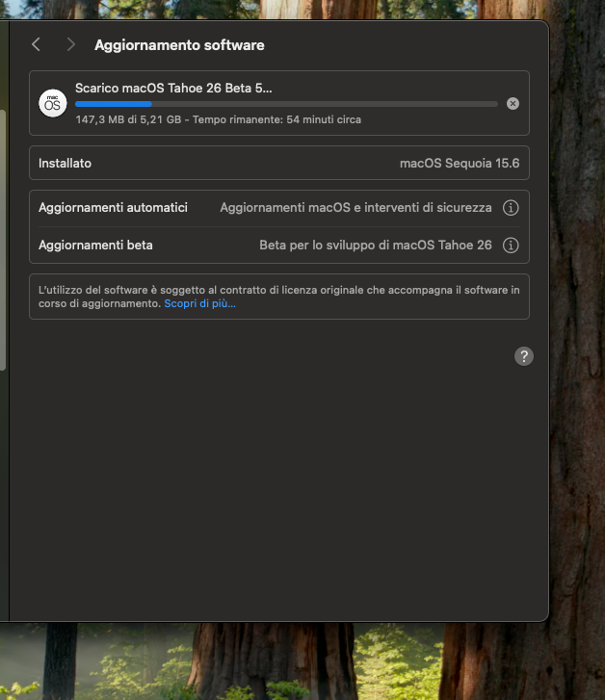Image resolution: width=605 pixels, height=700 pixels.
Task: Click the sidebar scrollbar at the left edge
Action: coord(3,240)
